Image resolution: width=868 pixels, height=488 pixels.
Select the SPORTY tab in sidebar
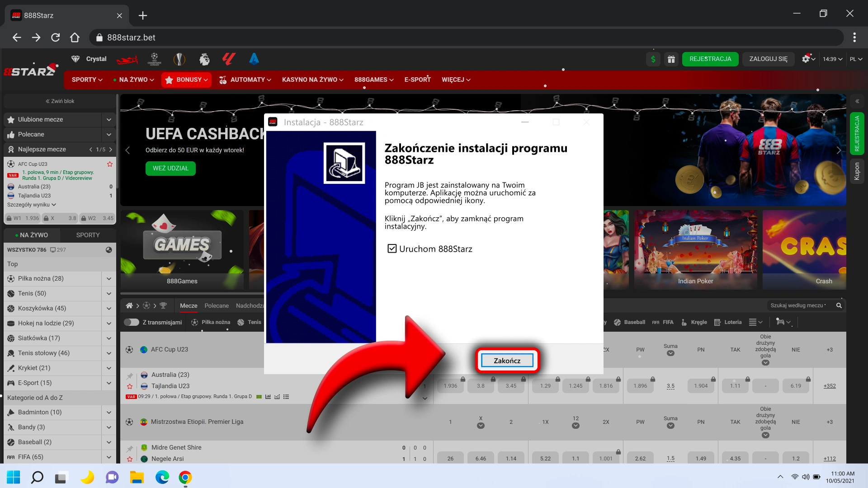click(88, 235)
